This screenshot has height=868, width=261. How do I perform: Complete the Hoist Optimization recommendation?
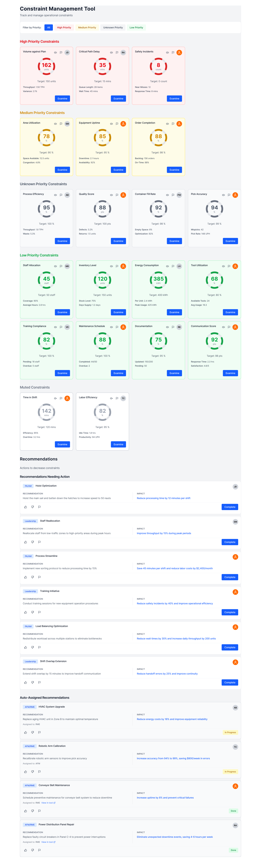tap(230, 507)
